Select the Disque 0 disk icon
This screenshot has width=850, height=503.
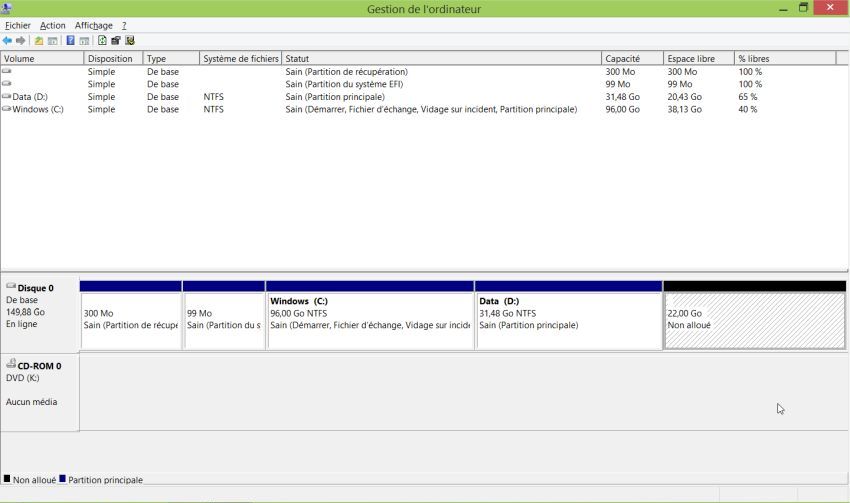[11, 286]
